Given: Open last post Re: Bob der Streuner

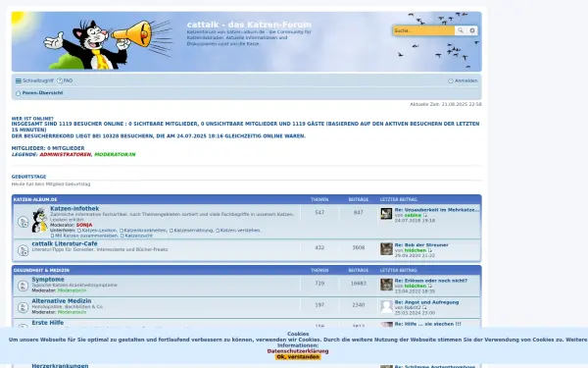Looking at the screenshot, I should 421,244.
